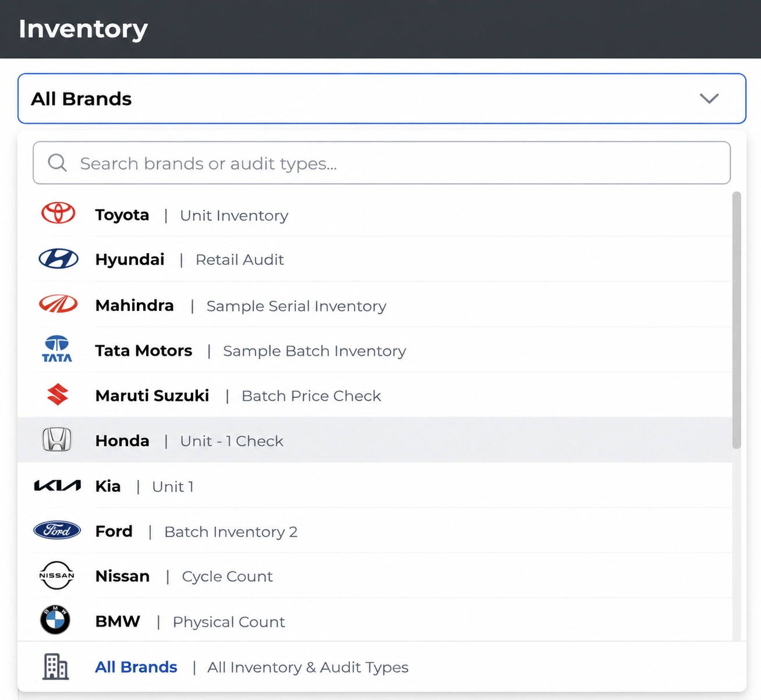Screen dimensions: 761x700
Task: Click the Ford oval logo icon
Action: [57, 530]
